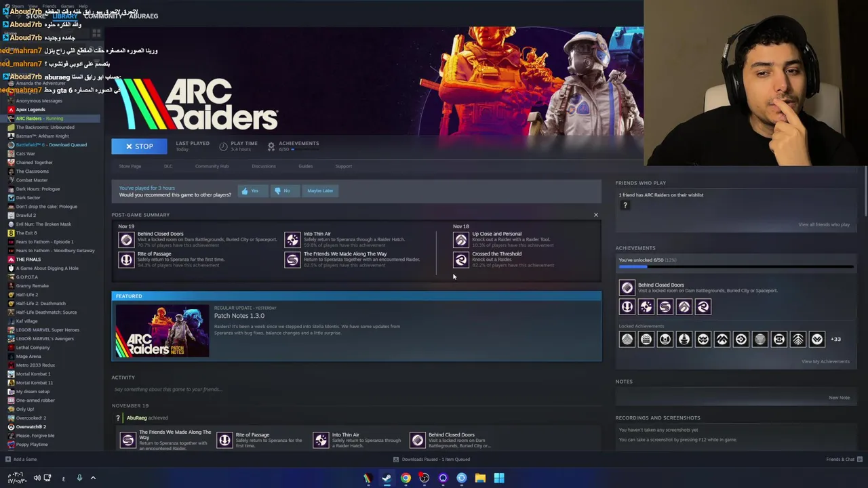868x488 pixels.
Task: Select The Backrooms: Unbounded in the library
Action: tap(45, 127)
